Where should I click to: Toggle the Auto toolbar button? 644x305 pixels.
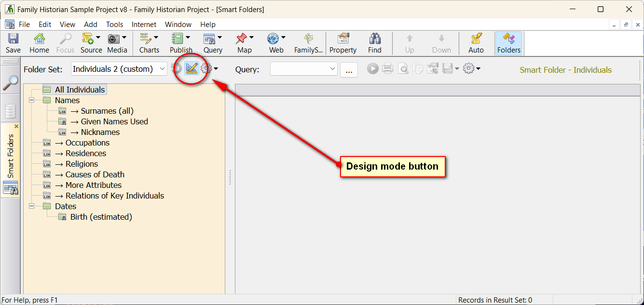tap(476, 43)
